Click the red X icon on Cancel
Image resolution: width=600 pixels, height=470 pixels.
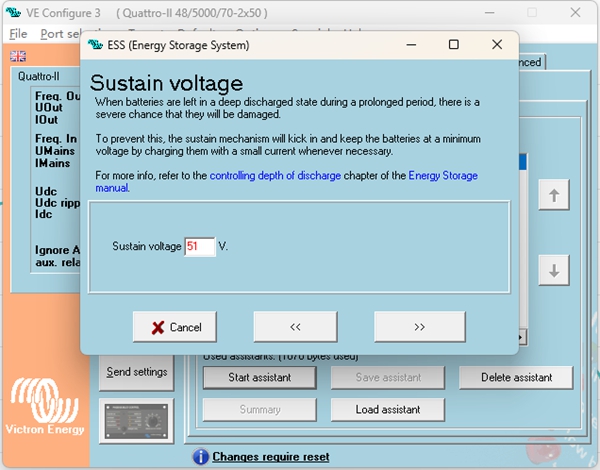click(x=158, y=328)
